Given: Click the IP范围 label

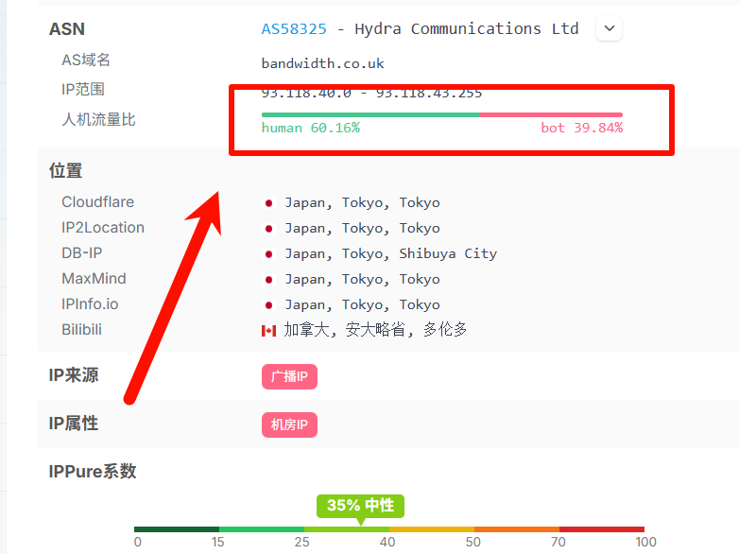Looking at the screenshot, I should tap(83, 89).
